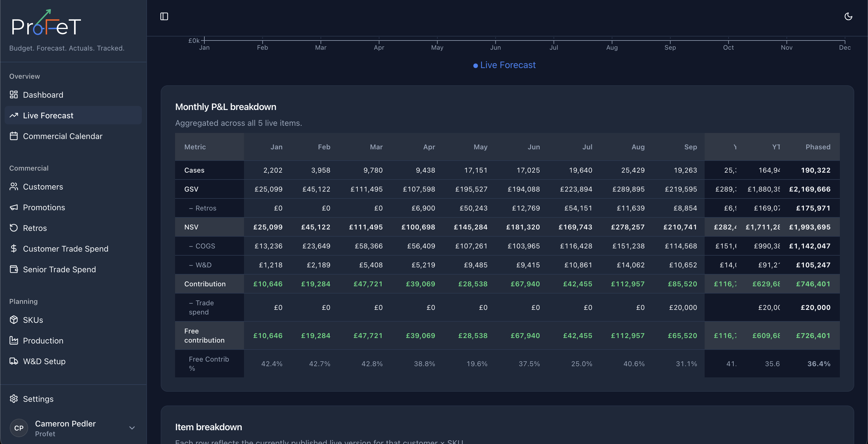This screenshot has width=868, height=444.
Task: Select the GSV row label
Action: (x=191, y=189)
